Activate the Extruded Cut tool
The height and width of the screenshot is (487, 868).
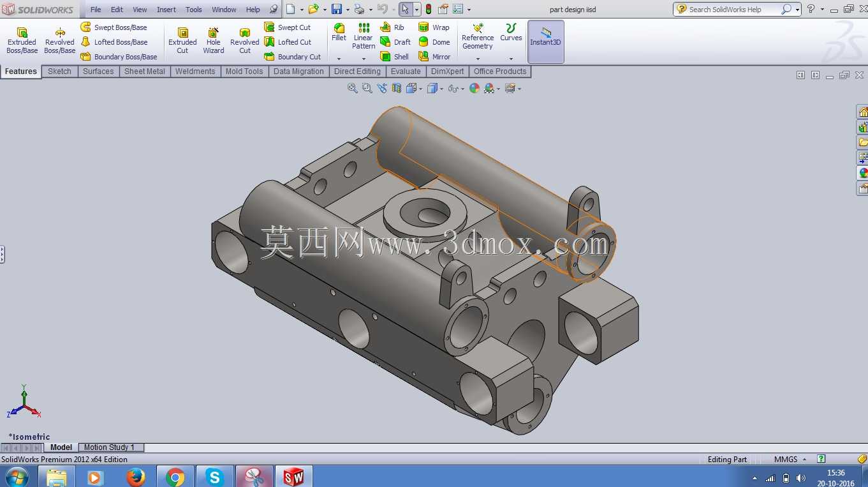182,41
